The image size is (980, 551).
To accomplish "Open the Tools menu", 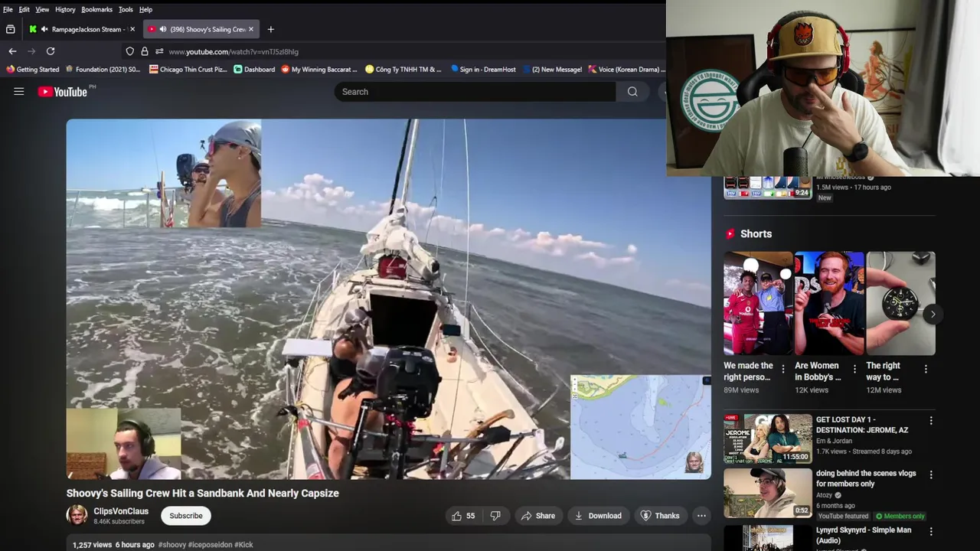I will 126,9.
